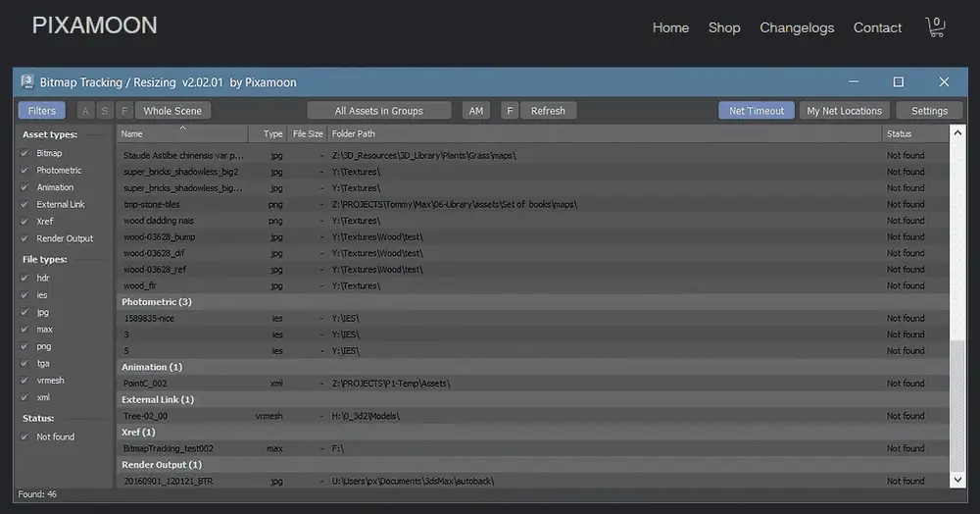This screenshot has height=514, width=980.
Task: Open the shopping cart icon
Action: tap(935, 26)
